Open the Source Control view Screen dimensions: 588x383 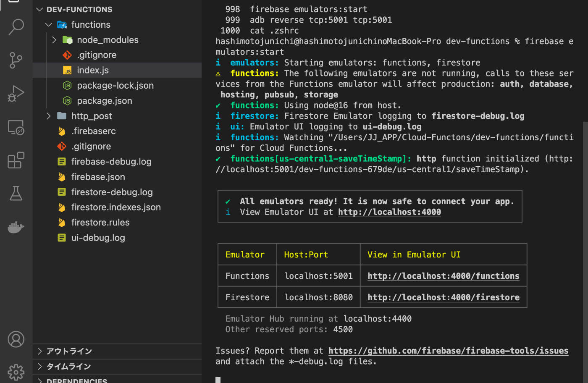point(16,60)
